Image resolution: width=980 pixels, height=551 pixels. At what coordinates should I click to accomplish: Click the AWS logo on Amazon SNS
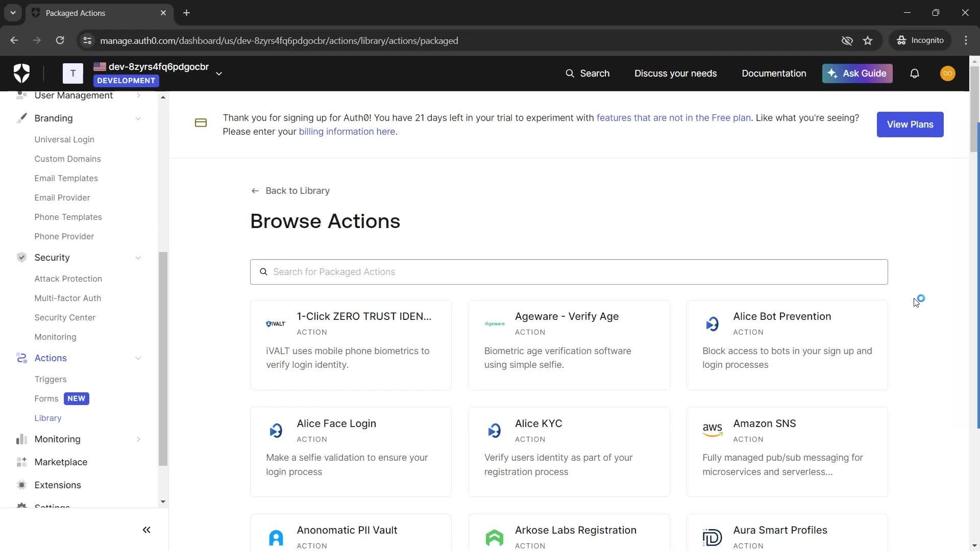(x=712, y=431)
